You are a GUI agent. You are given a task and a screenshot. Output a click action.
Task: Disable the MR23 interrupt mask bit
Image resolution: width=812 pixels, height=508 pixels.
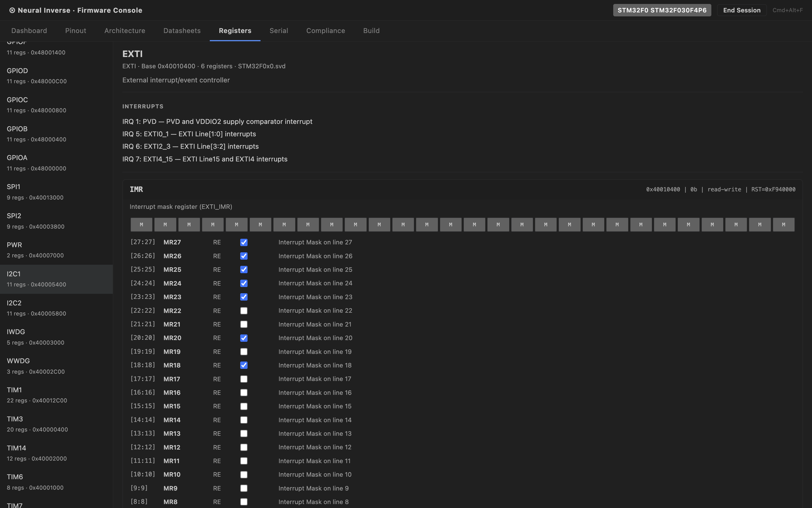[244, 297]
